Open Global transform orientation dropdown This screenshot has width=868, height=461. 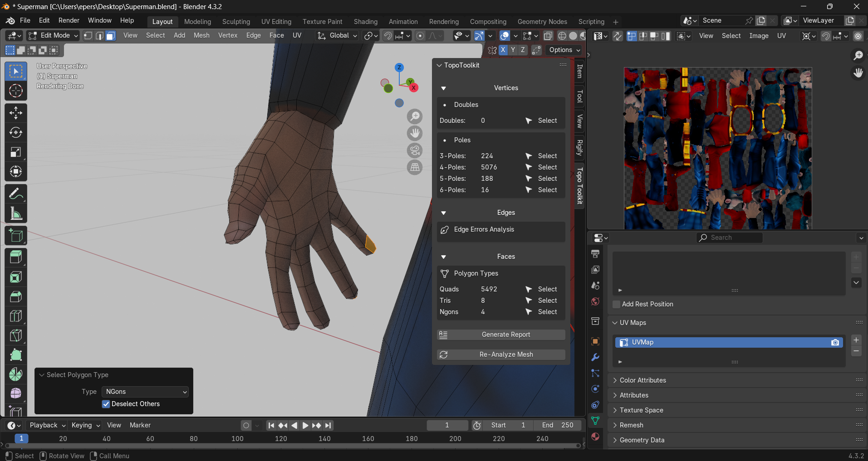(x=337, y=35)
